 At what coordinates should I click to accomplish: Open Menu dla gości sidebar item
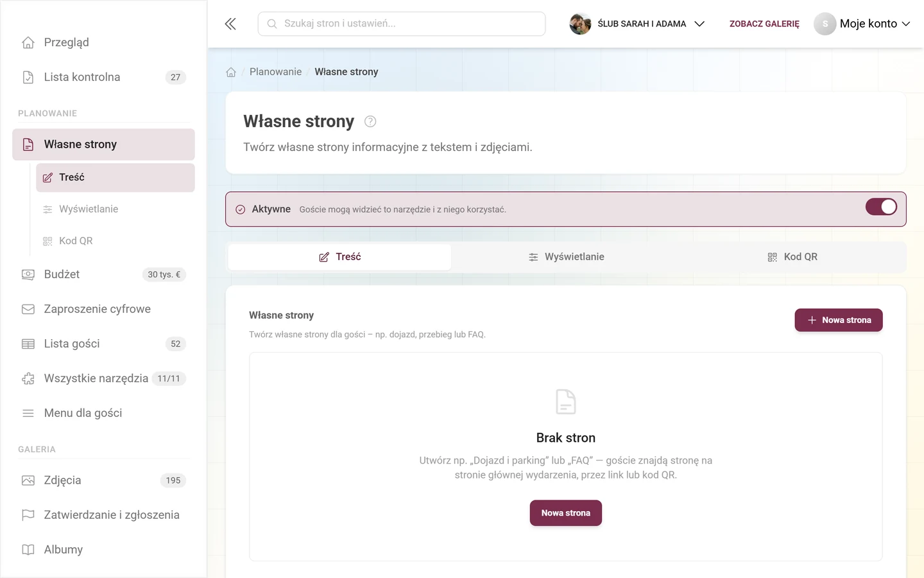click(x=103, y=413)
